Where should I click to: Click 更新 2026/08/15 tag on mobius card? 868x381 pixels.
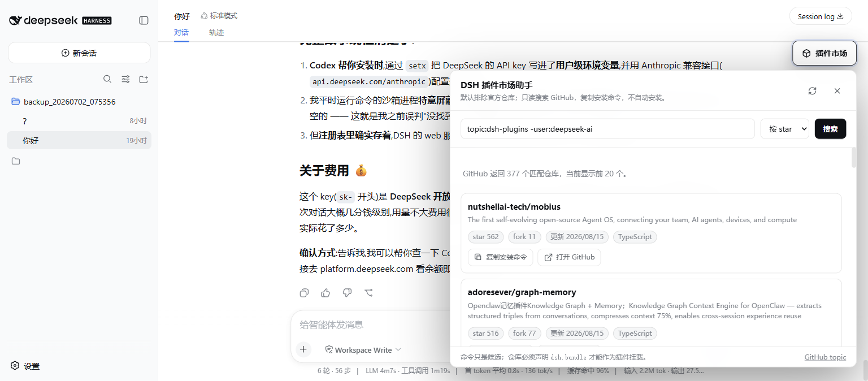577,237
